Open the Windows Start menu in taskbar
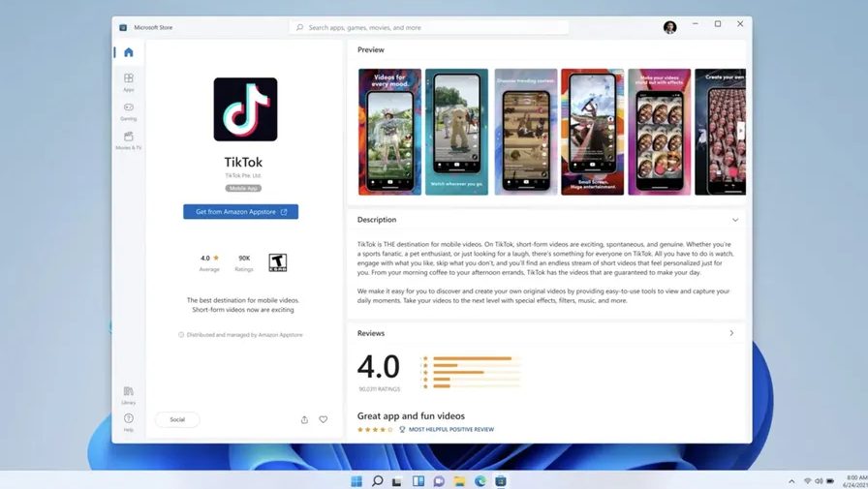 tap(356, 481)
